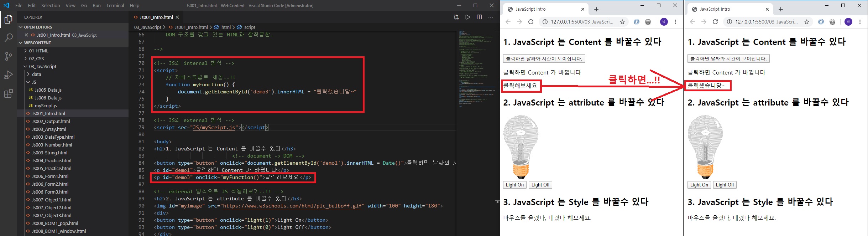This screenshot has height=236, width=868.
Task: Reload page in right browser window
Action: point(715,22)
